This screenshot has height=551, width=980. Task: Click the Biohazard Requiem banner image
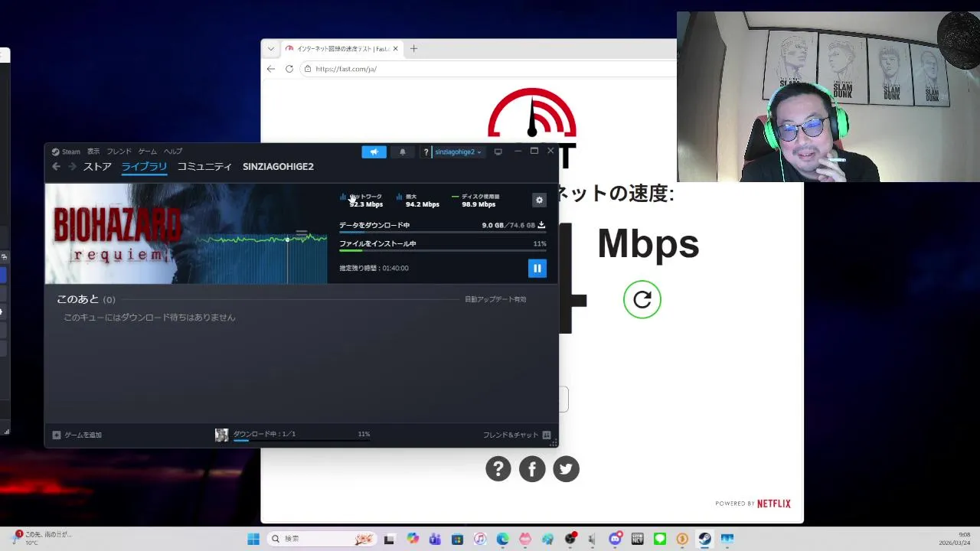(x=186, y=233)
